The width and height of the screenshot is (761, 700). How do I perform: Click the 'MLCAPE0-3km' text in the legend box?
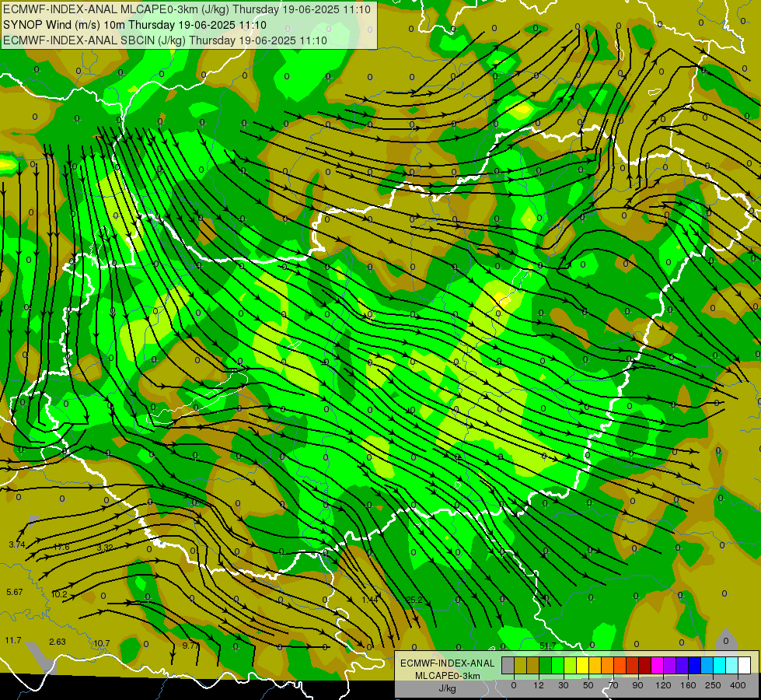pos(447,676)
